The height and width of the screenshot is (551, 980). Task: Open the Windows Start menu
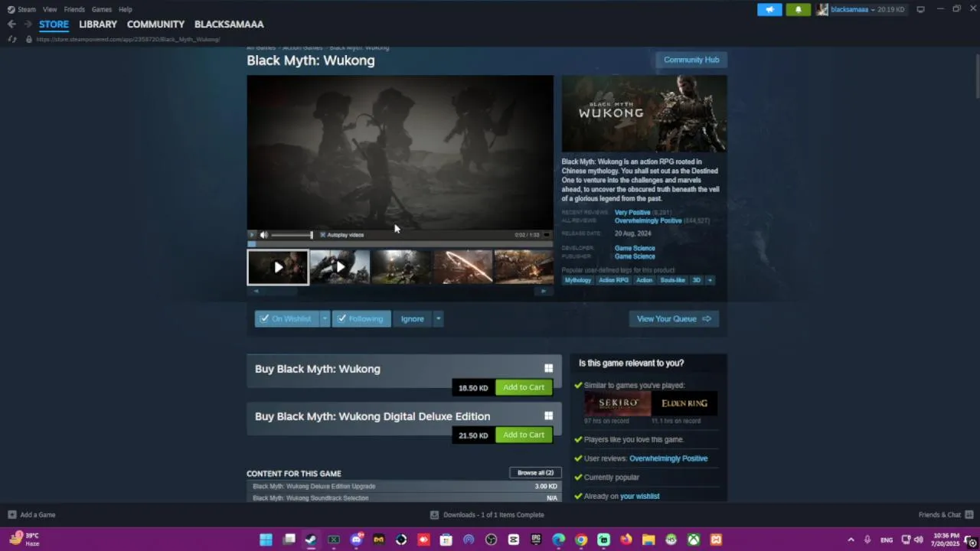tap(266, 540)
